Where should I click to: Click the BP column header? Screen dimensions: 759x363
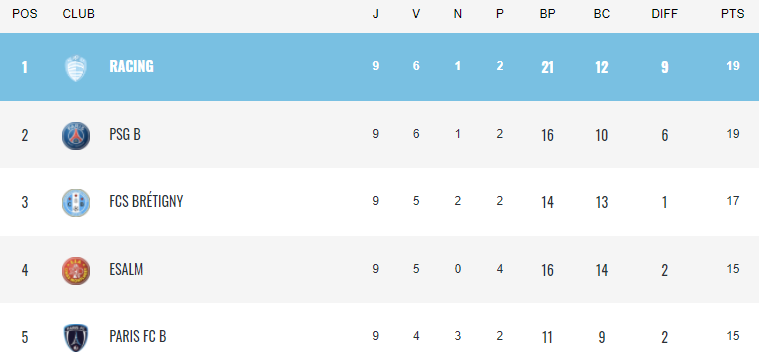coord(547,14)
